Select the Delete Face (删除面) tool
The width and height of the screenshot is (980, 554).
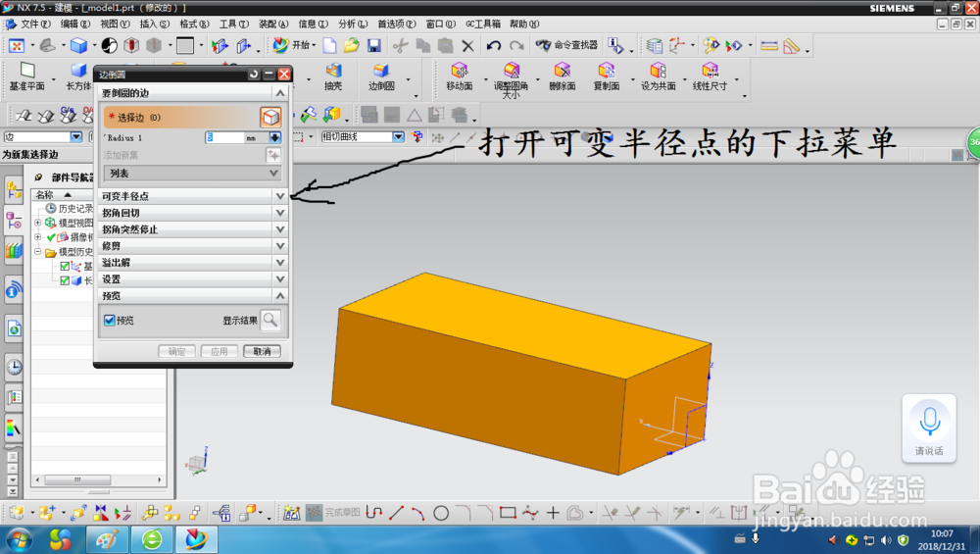coord(563,76)
